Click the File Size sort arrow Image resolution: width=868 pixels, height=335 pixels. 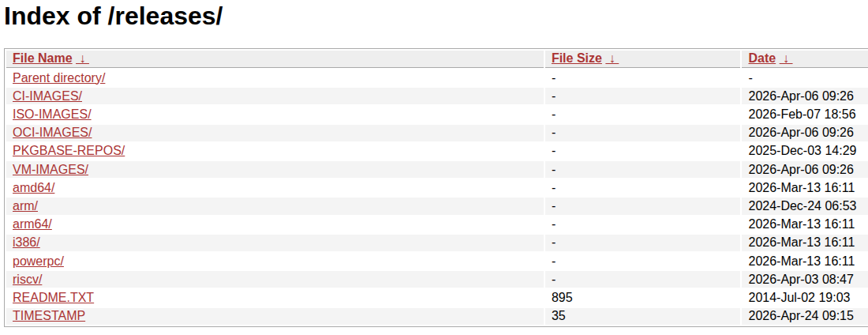coord(612,58)
